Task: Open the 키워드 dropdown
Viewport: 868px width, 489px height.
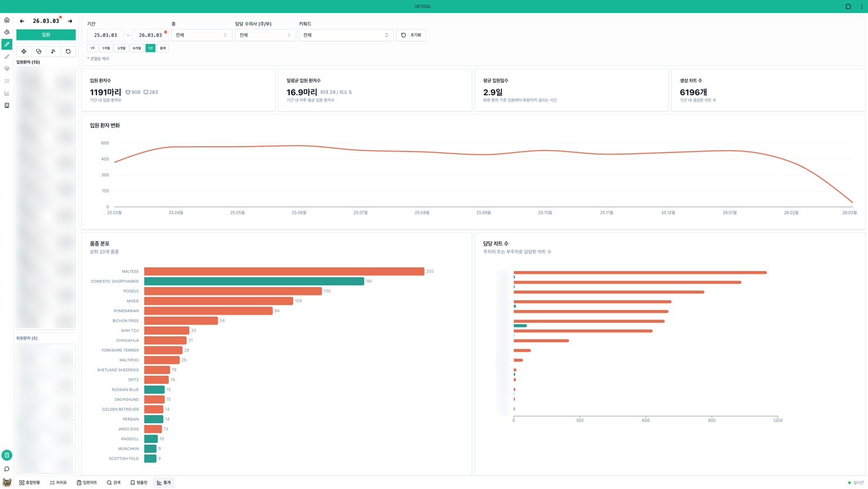Action: pos(345,35)
